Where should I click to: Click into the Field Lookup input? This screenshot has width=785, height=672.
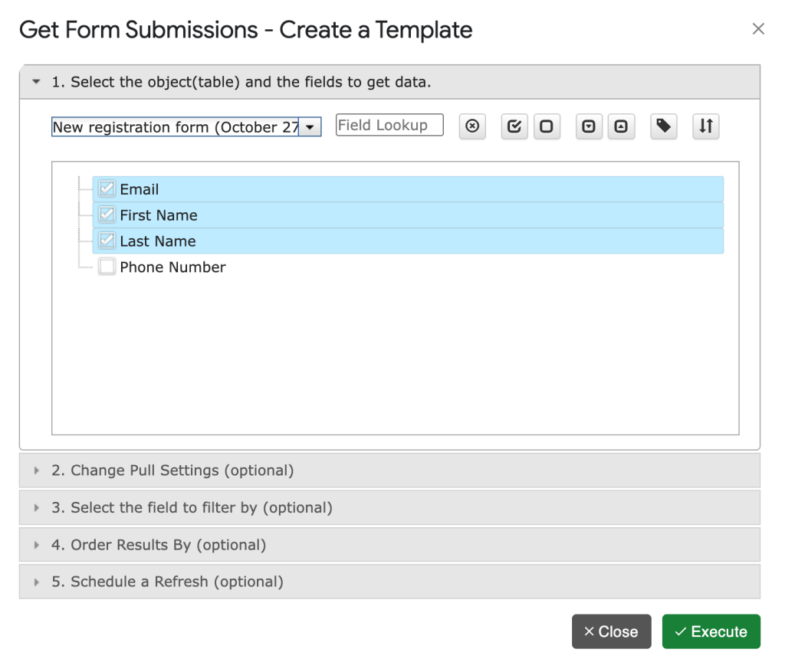point(389,126)
